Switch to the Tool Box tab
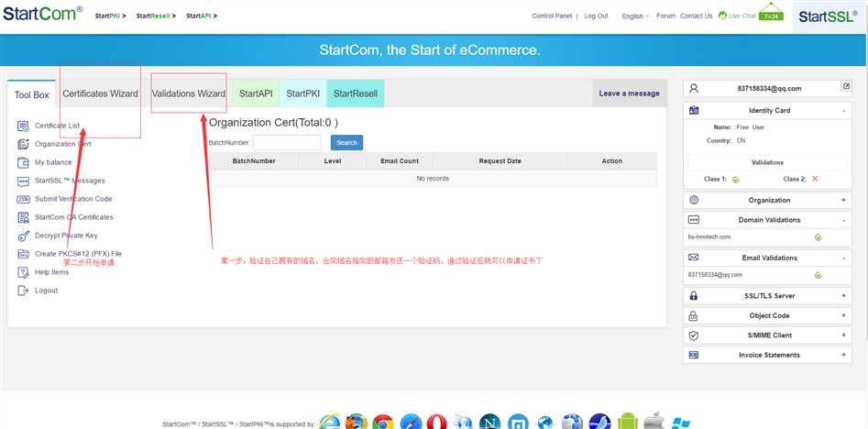Screen dimensions: 868x429 pyautogui.click(x=31, y=94)
